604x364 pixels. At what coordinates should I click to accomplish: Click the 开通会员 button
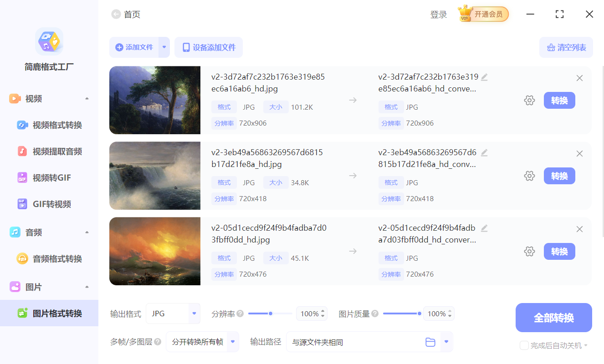click(x=488, y=14)
